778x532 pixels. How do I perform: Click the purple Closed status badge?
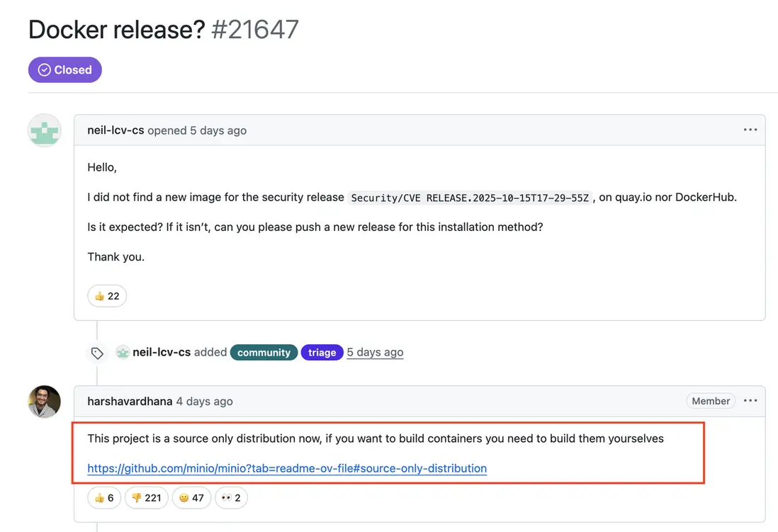(65, 70)
